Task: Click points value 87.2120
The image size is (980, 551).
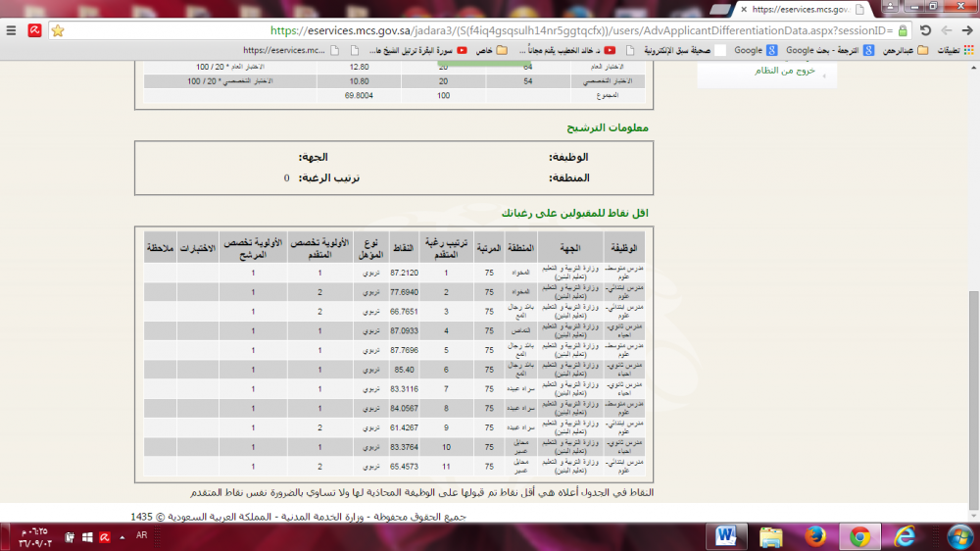Action: 405,273
